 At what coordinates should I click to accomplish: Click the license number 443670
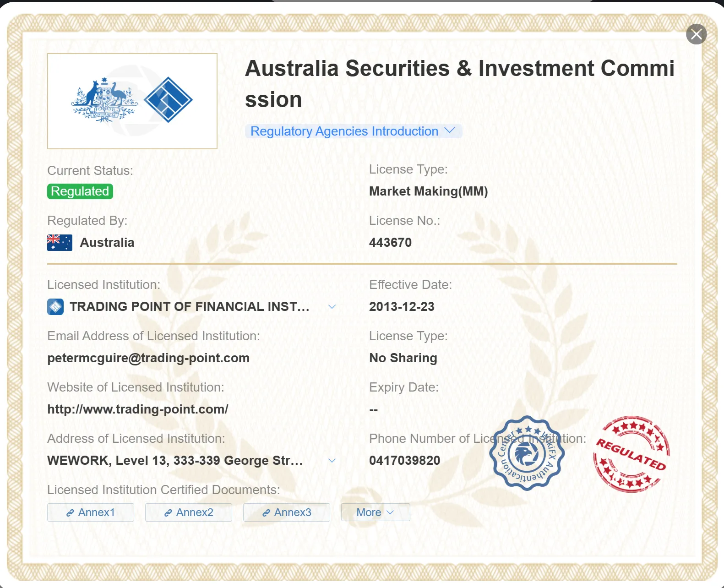pyautogui.click(x=390, y=243)
